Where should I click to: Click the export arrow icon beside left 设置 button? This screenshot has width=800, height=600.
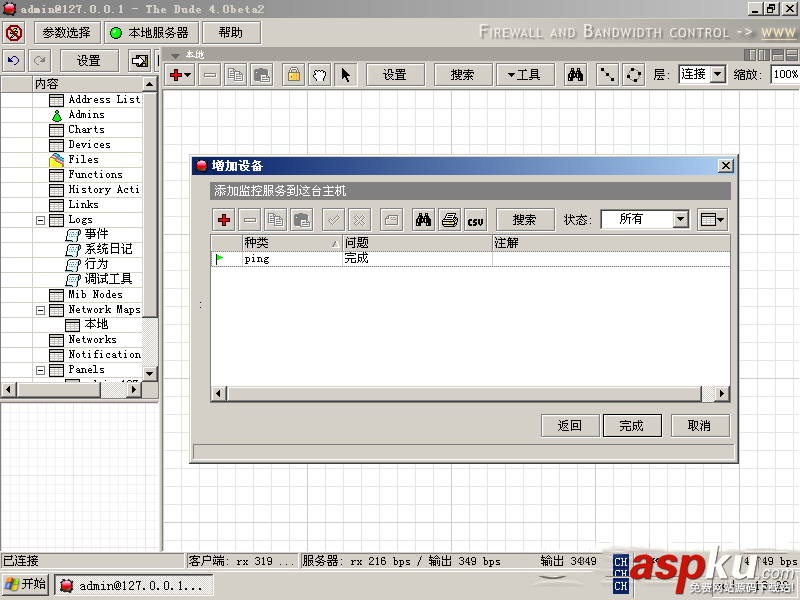pos(139,61)
